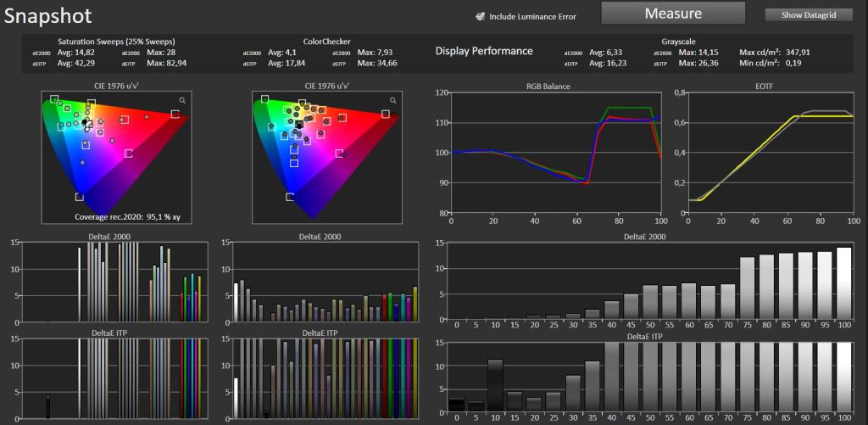Click the 50 bar in the grayscale DeltaE 2000 chart
The image size is (868, 425).
pyautogui.click(x=650, y=302)
